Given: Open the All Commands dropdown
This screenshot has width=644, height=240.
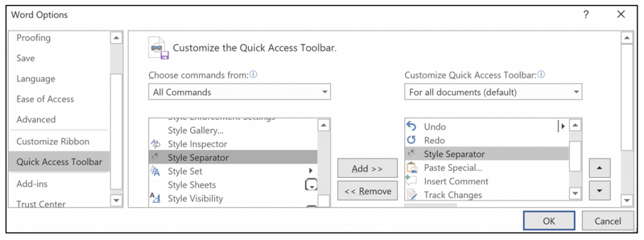Looking at the screenshot, I should [240, 92].
